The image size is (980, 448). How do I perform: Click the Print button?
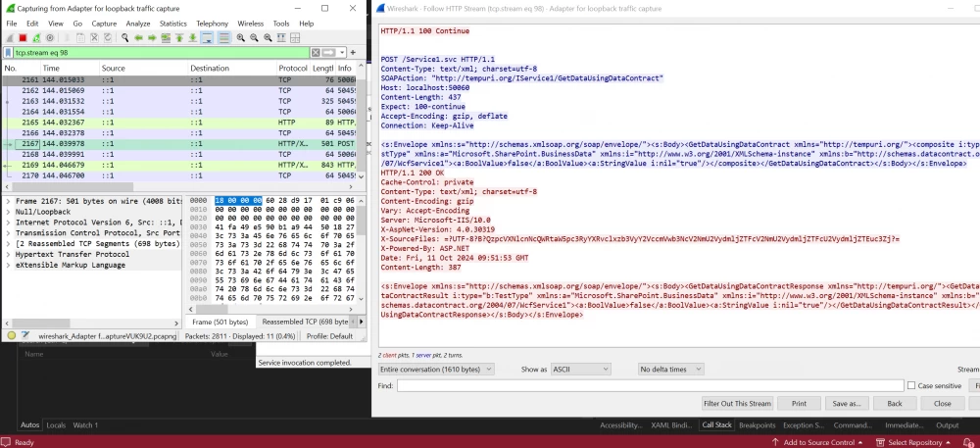(799, 404)
